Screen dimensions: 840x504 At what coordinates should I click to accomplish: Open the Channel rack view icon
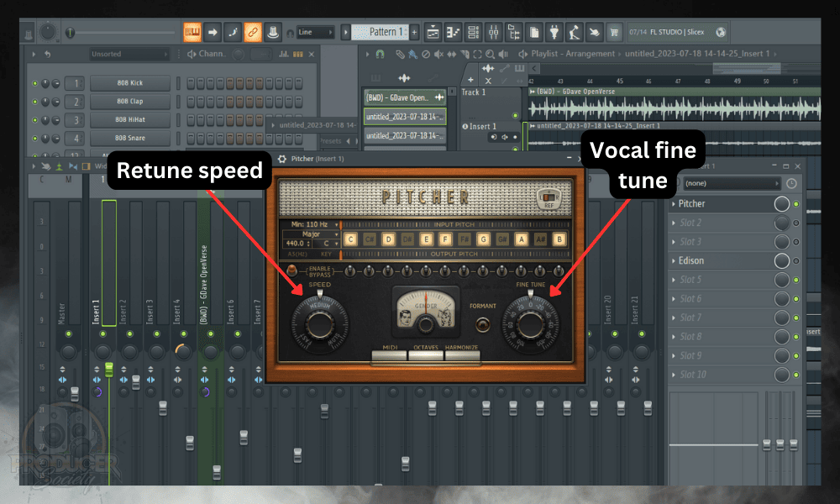coord(474,32)
